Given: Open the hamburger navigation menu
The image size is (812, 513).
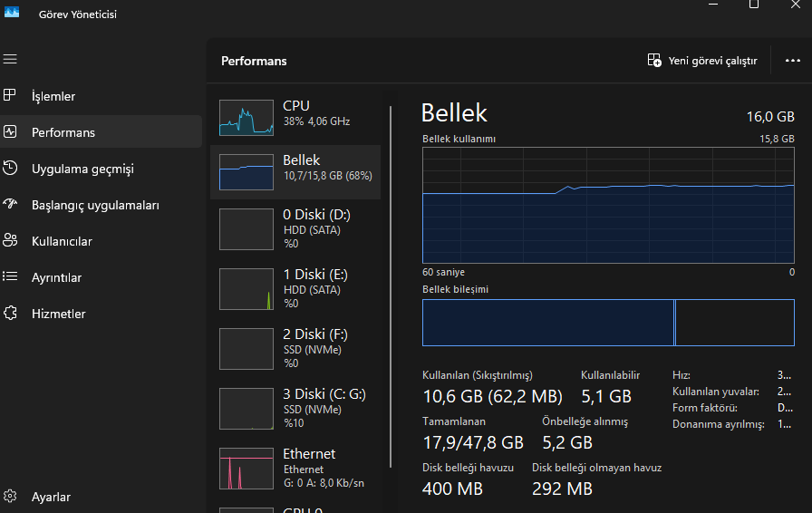Looking at the screenshot, I should [10, 59].
